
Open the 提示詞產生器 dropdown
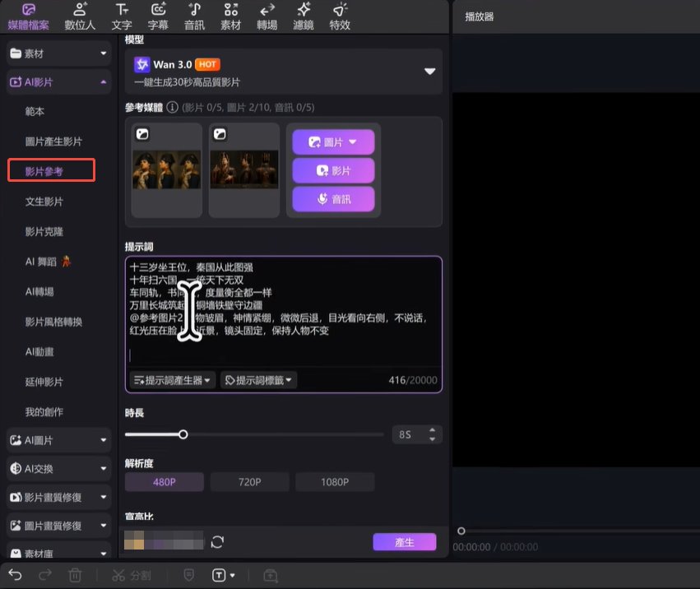(172, 380)
